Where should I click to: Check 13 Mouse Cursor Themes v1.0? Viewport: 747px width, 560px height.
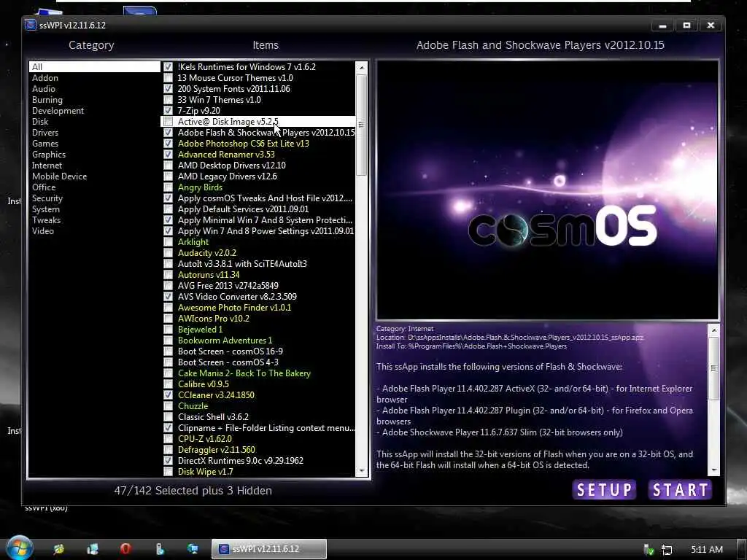[x=169, y=77]
